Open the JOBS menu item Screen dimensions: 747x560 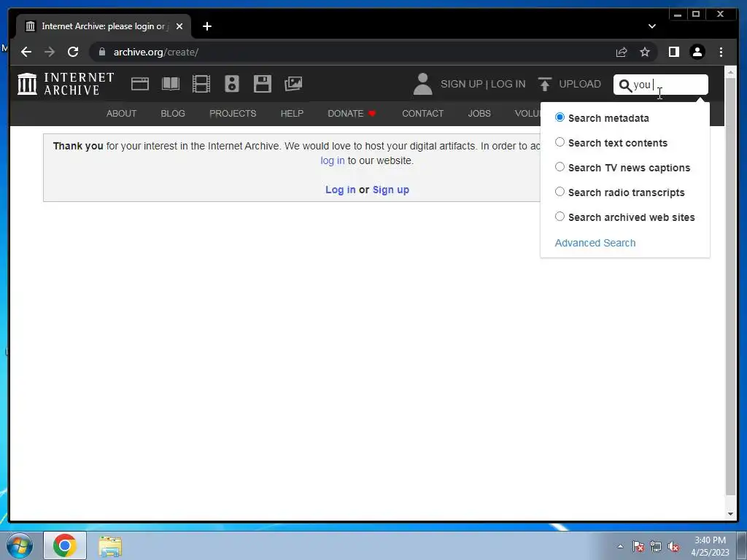click(x=479, y=113)
